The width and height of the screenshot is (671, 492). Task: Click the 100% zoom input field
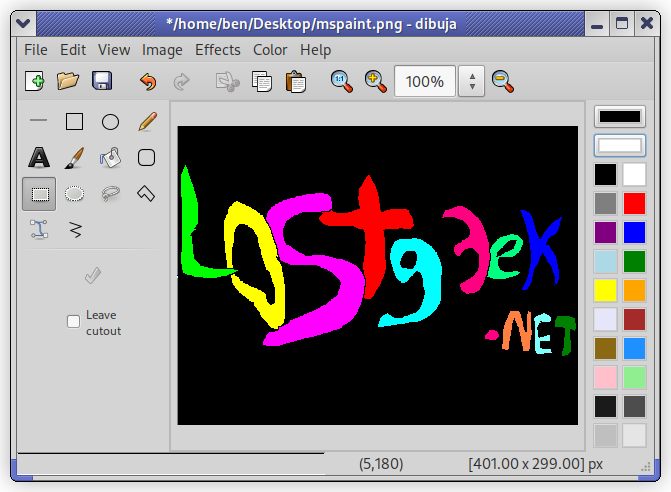425,81
